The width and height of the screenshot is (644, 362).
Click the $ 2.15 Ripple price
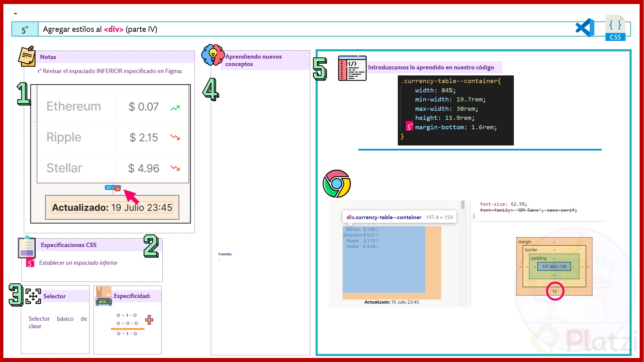pos(144,137)
